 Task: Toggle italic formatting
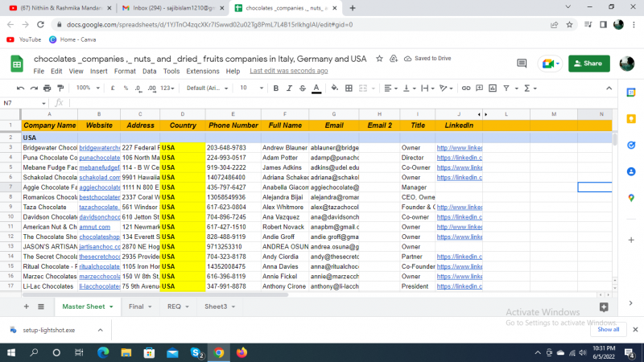pyautogui.click(x=289, y=88)
